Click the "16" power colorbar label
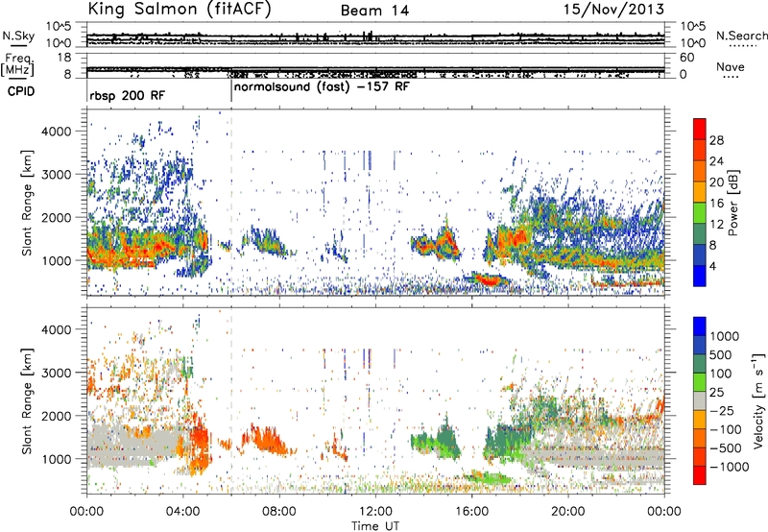This screenshot has width=768, height=532. coord(716,204)
